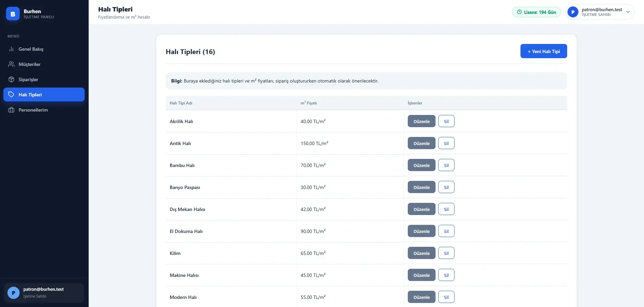
Task: Delete Banyo Paspası with Sil
Action: tap(446, 187)
